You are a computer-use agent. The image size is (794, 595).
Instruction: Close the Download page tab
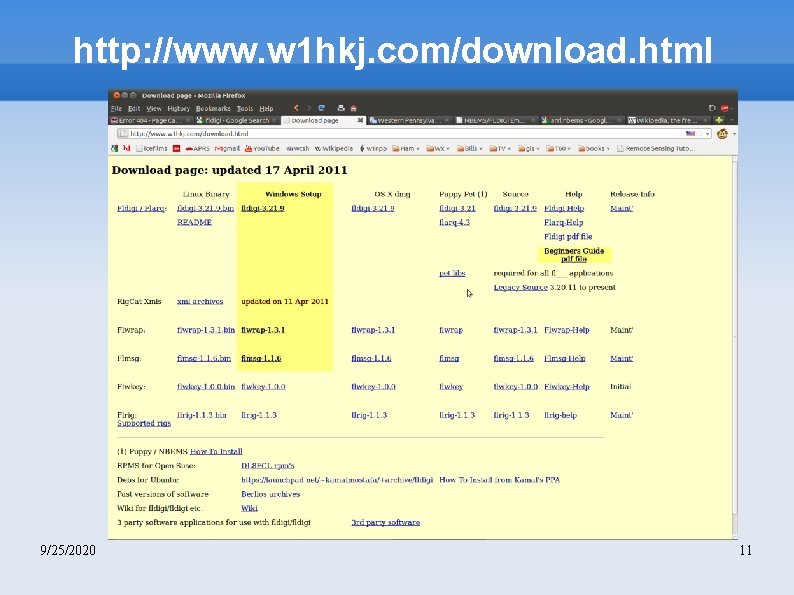(x=360, y=121)
